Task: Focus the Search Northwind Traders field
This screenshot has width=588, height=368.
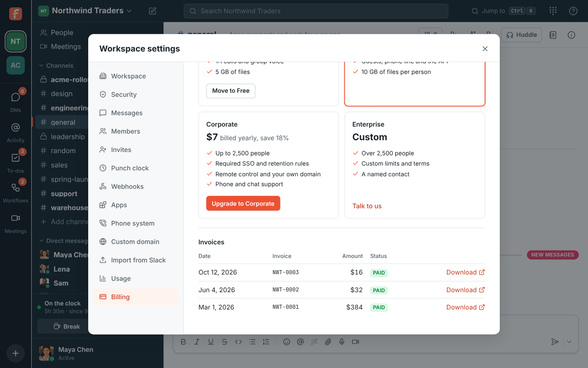Action: (316, 11)
